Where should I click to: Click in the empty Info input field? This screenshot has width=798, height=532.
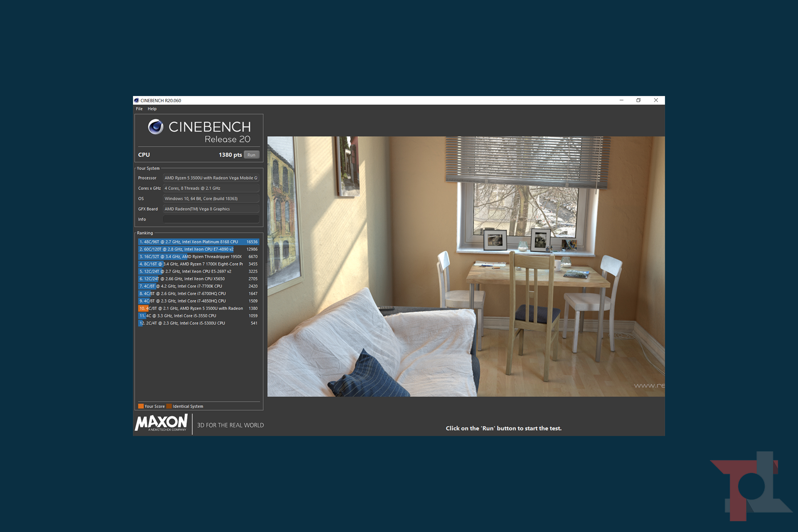pos(211,219)
